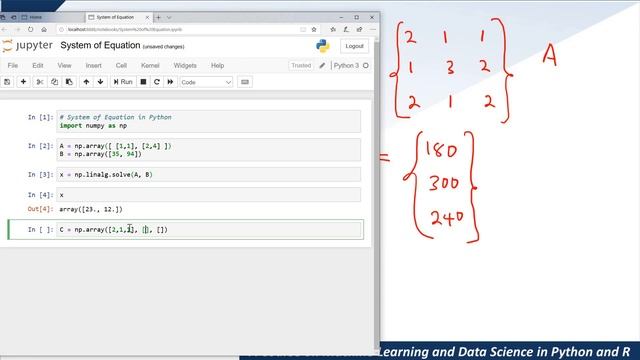Select the System of Equation browser tab
The height and width of the screenshot is (360, 640).
(115, 17)
